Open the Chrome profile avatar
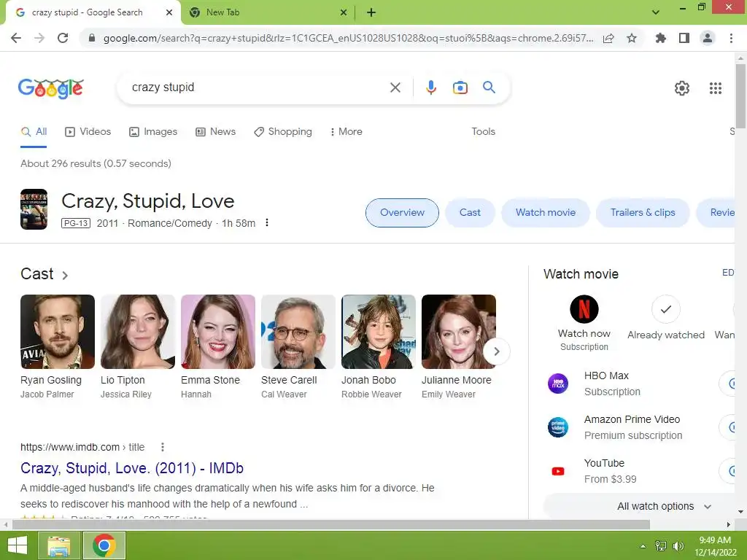This screenshot has width=747, height=560. [x=708, y=38]
